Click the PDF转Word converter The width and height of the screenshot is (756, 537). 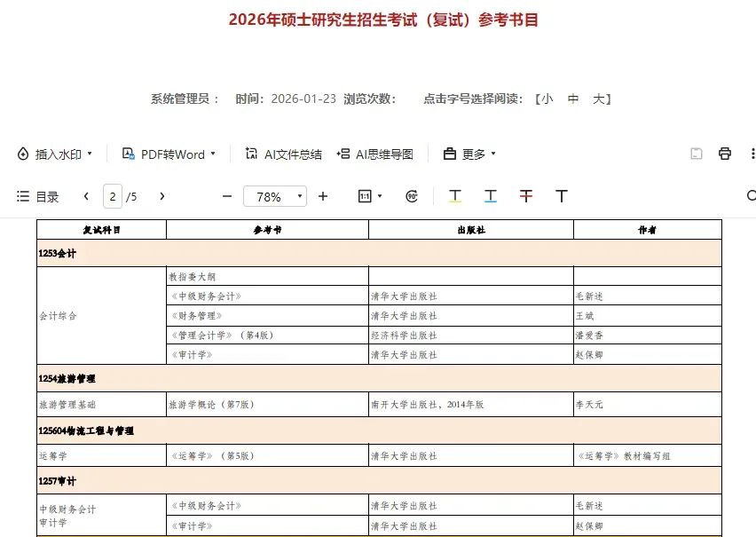coord(163,154)
